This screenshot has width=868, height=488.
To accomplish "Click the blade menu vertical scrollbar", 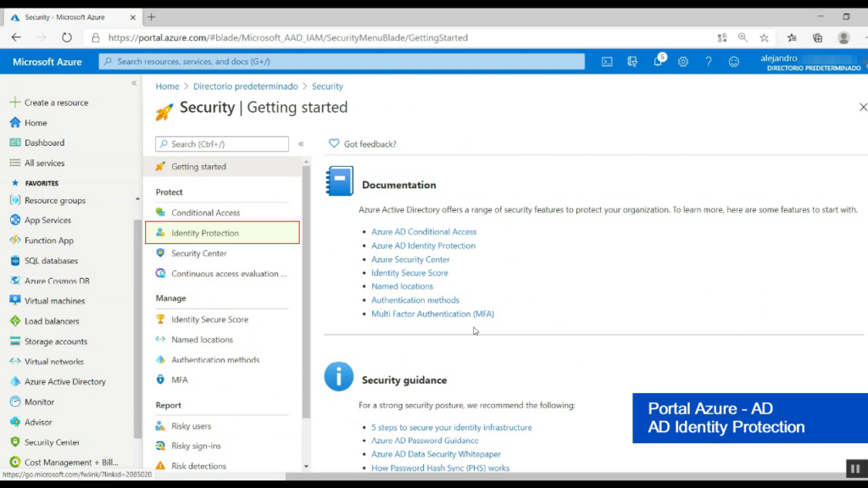I will (306, 291).
